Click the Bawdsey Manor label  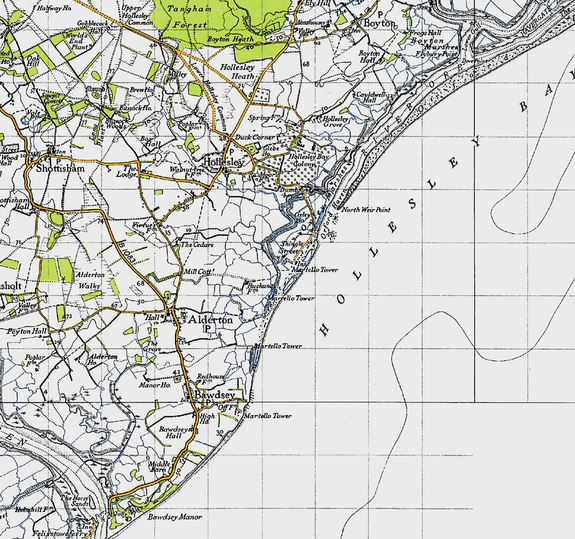click(175, 517)
